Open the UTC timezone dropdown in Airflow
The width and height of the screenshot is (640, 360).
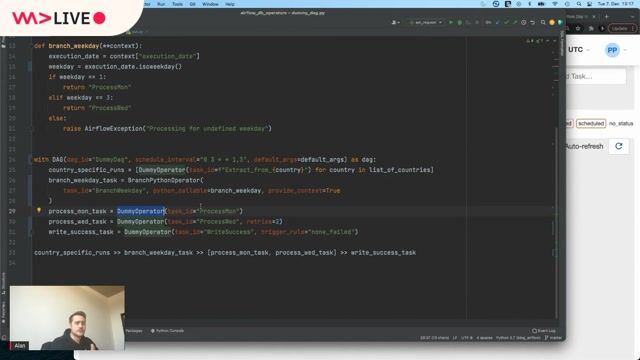point(579,50)
